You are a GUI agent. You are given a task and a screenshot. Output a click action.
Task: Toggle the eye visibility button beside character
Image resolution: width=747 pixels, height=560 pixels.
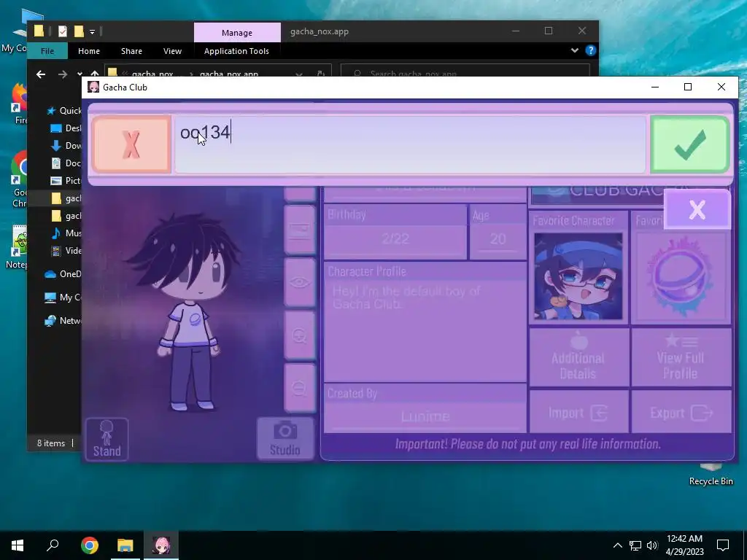300,282
